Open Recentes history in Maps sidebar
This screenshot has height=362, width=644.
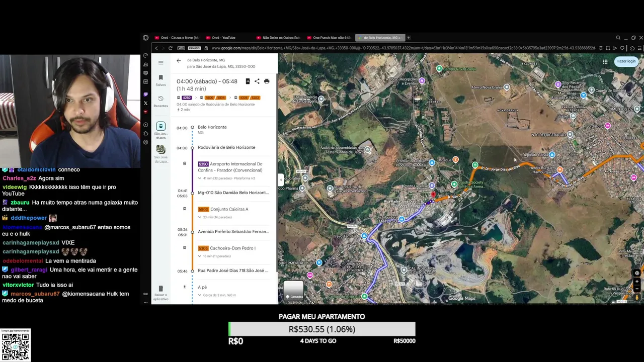tap(160, 101)
